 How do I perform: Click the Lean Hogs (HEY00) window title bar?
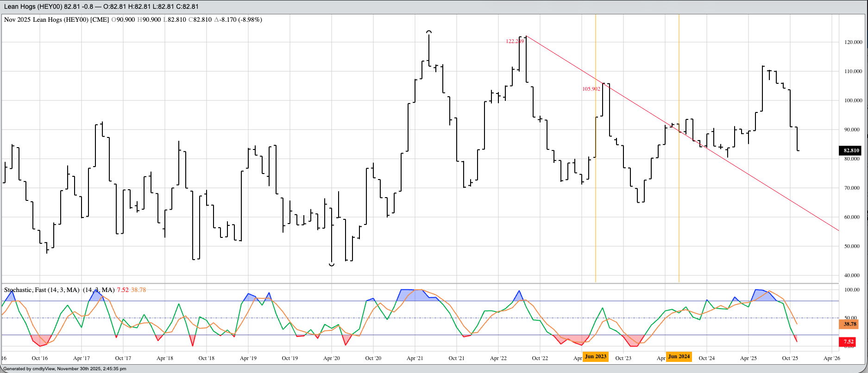click(101, 6)
